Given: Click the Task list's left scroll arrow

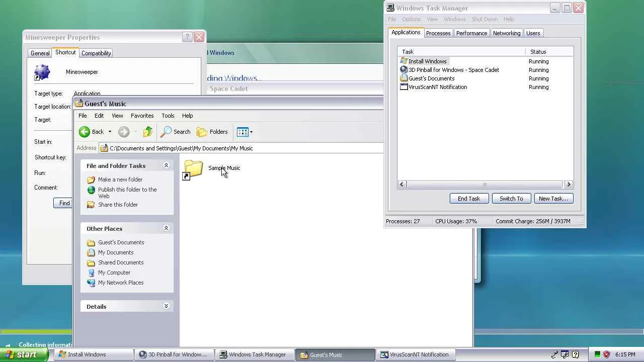Looking at the screenshot, I should pyautogui.click(x=401, y=185).
